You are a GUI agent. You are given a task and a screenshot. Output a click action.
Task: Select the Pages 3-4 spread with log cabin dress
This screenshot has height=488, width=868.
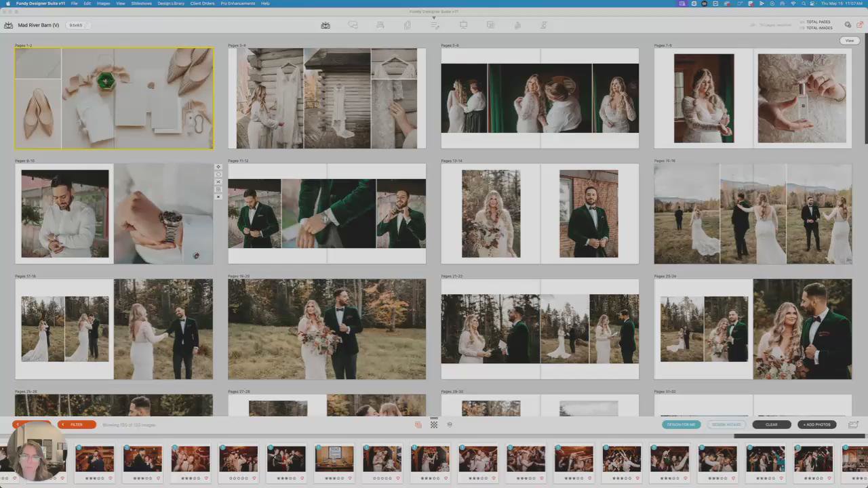327,98
